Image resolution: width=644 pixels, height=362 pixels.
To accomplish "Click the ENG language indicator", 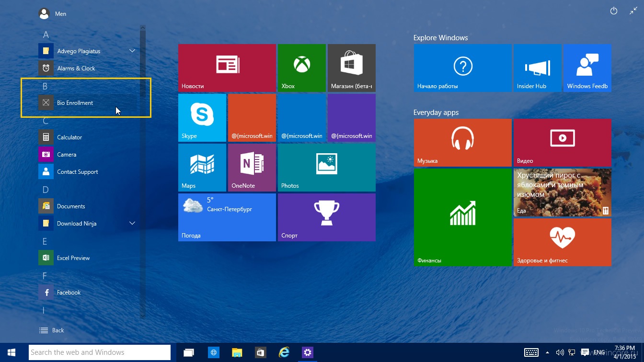I will pos(599,352).
